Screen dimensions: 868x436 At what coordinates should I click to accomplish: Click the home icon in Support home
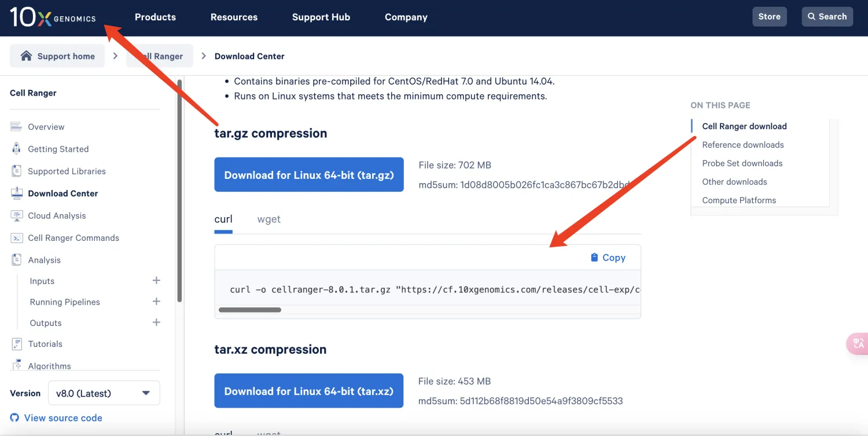pos(26,56)
